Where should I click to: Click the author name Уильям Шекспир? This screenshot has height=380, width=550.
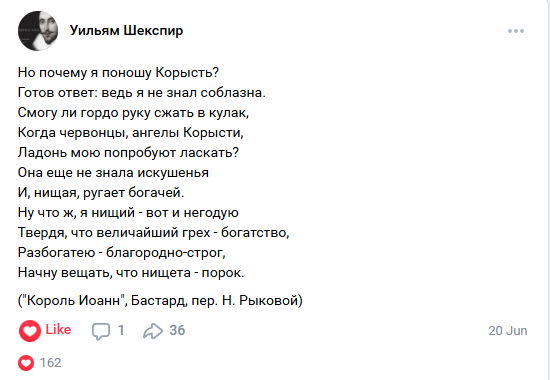coord(126,31)
